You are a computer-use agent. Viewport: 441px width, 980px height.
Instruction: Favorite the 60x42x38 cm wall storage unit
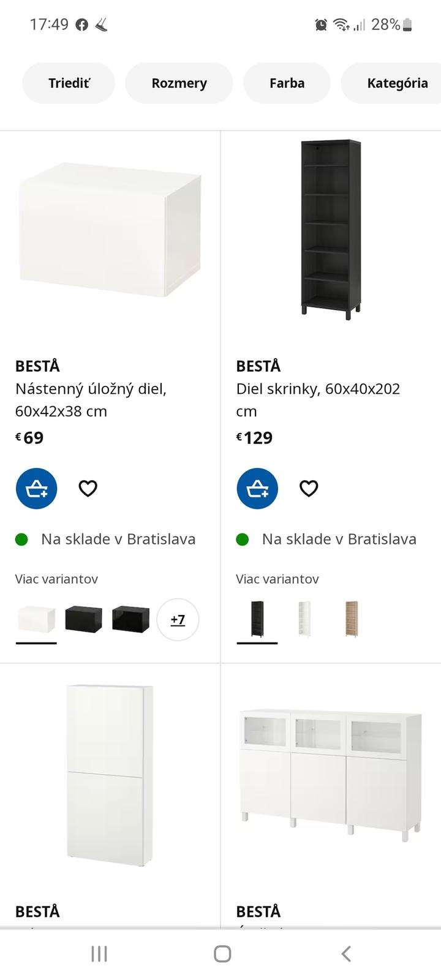click(88, 489)
